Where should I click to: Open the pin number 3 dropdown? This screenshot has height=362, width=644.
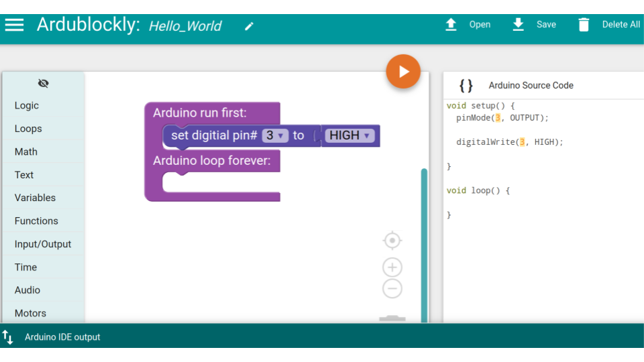coord(275,135)
